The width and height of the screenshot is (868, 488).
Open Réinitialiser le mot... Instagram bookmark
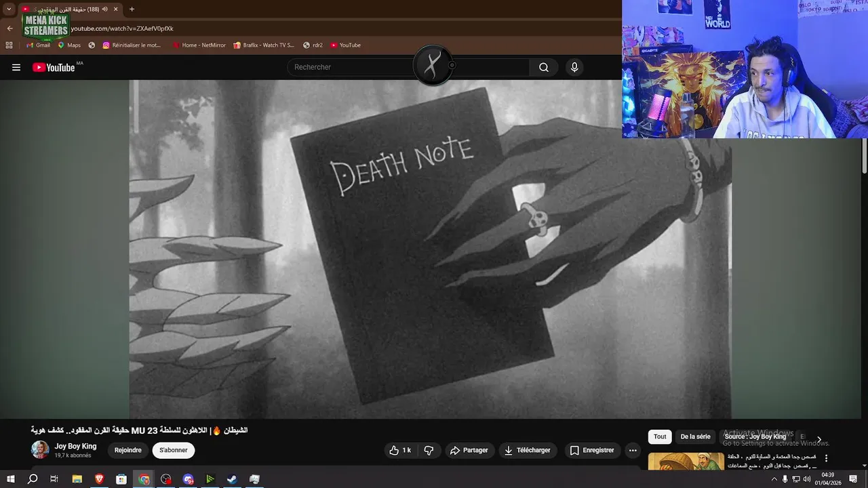tap(132, 45)
